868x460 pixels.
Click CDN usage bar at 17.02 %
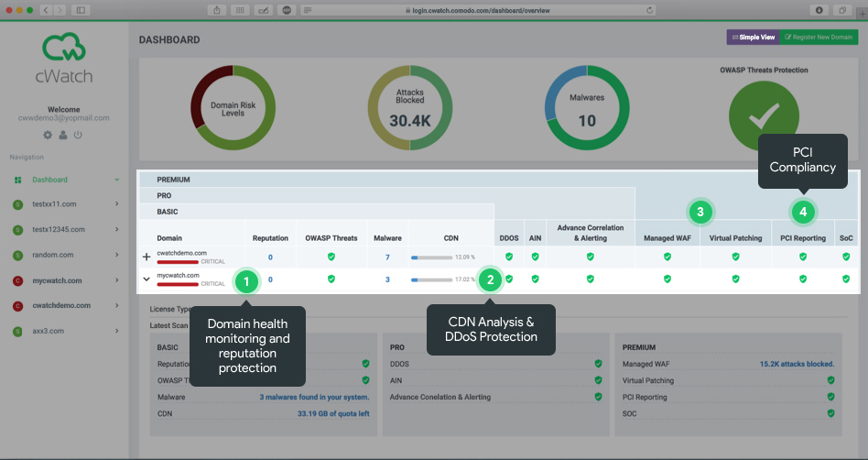(432, 279)
